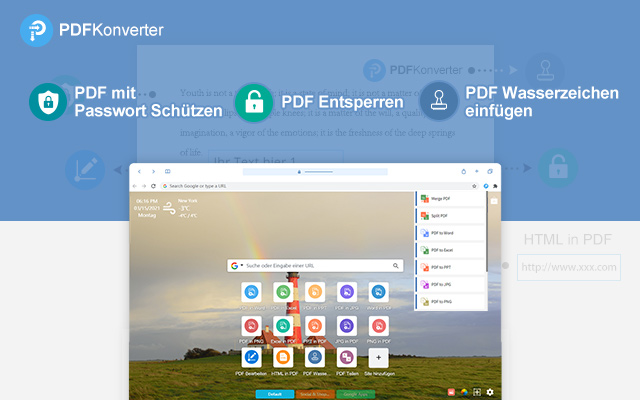The height and width of the screenshot is (400, 640).
Task: Click the blue forward chevron in window bar
Action: tap(153, 172)
